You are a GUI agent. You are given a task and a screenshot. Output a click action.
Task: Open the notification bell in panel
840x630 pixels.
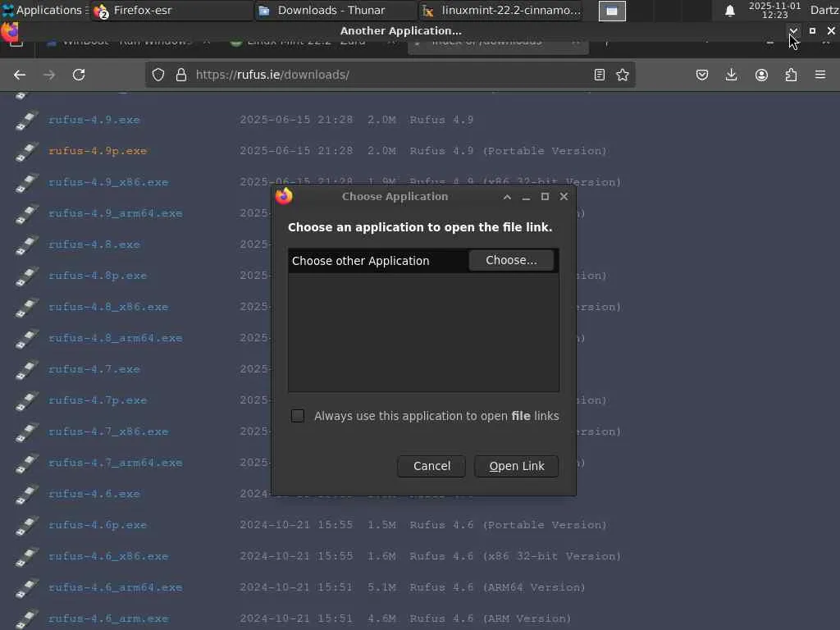click(x=729, y=11)
